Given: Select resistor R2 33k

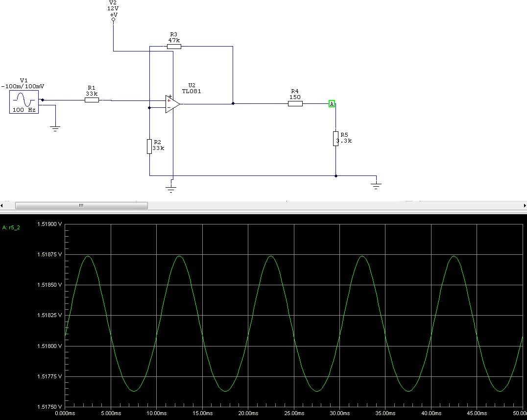Looking at the screenshot, I should click(x=149, y=147).
